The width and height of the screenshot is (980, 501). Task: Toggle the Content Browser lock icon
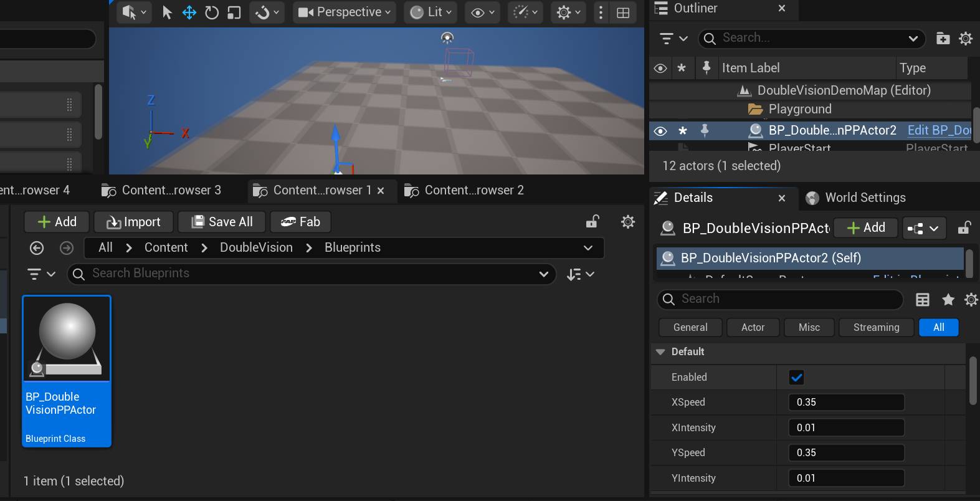592,222
